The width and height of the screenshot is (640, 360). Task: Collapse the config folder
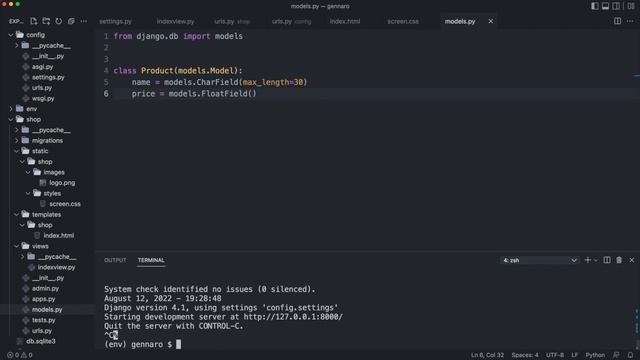coord(11,35)
